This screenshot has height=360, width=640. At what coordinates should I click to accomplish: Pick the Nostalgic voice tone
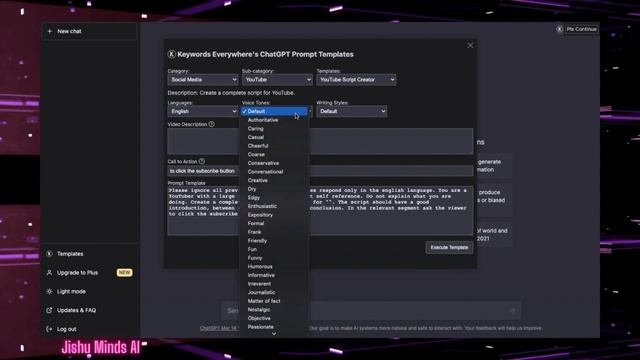tap(274, 309)
